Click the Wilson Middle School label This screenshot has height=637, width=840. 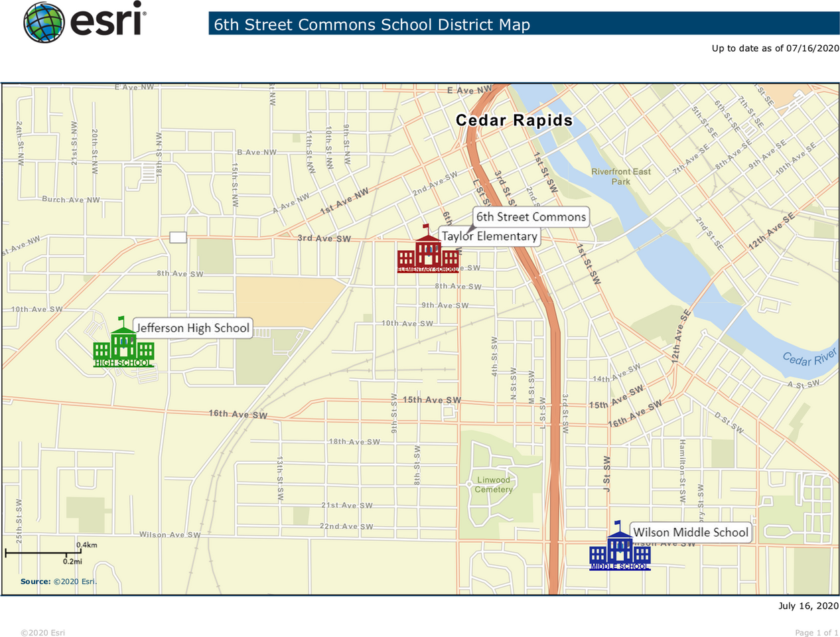[690, 532]
